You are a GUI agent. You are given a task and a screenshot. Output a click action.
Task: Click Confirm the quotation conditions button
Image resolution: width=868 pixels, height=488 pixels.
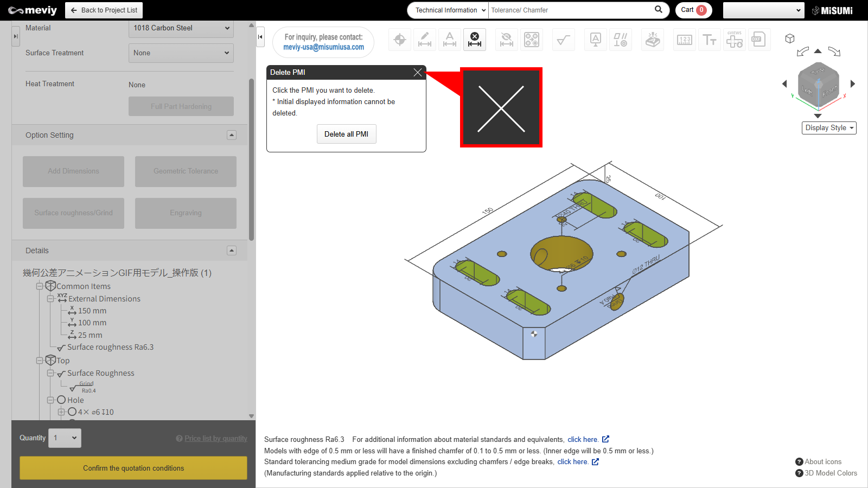(133, 468)
